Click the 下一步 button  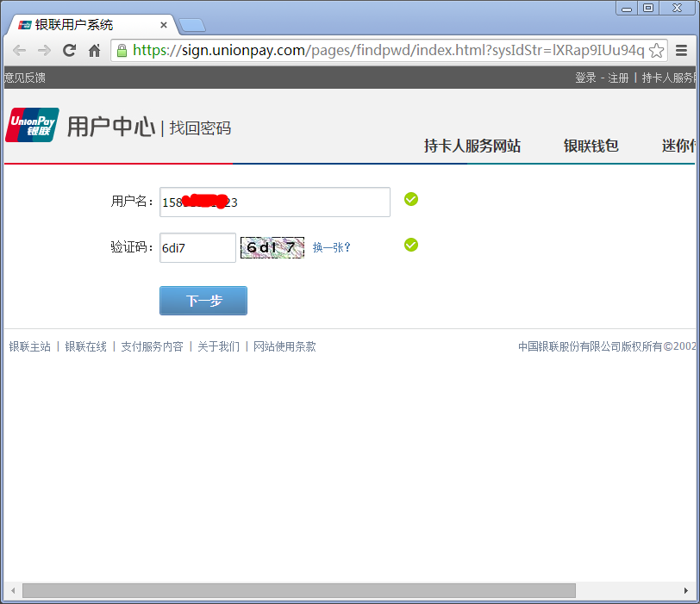coord(203,301)
